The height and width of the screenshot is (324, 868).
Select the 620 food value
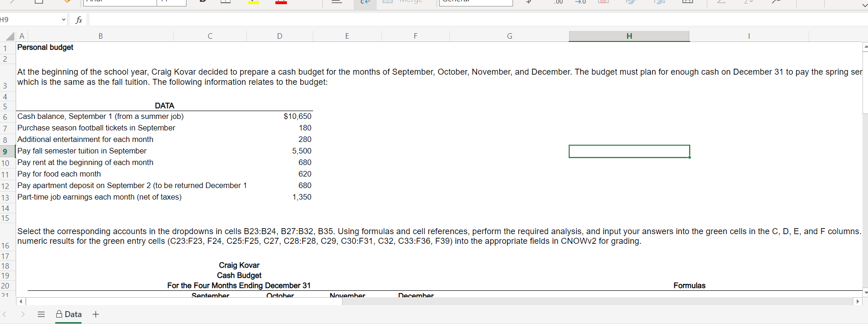click(x=305, y=174)
